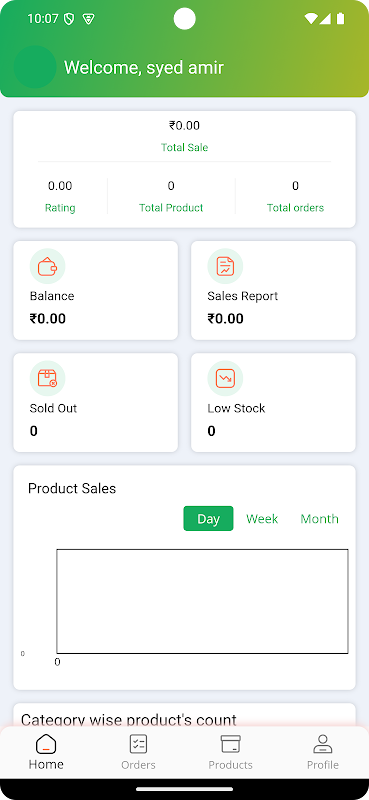Screen dimensions: 369x800
Task: Open the Products tab in bottom navigation
Action: pos(230,752)
